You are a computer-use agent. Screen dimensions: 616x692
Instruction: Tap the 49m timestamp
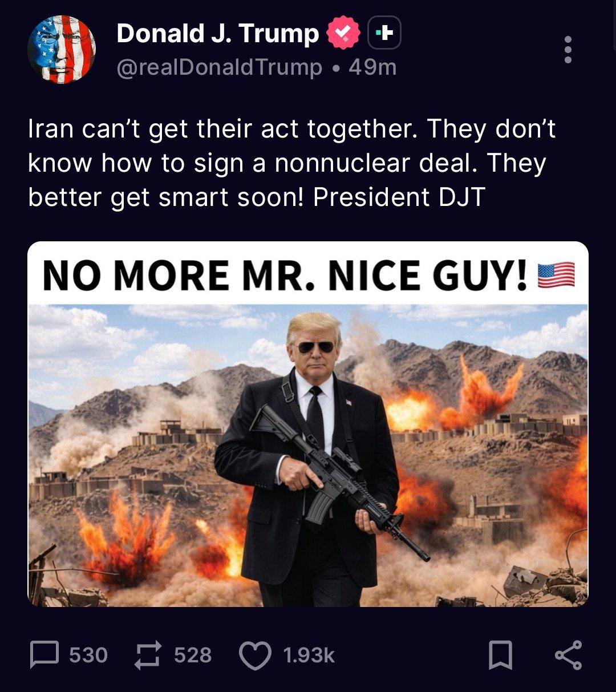click(x=372, y=68)
